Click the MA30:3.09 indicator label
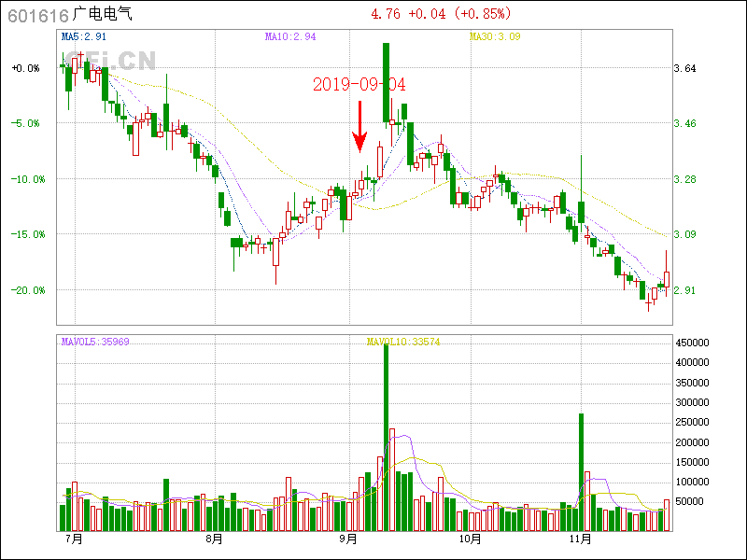Viewport: 747px width, 560px height. (494, 37)
